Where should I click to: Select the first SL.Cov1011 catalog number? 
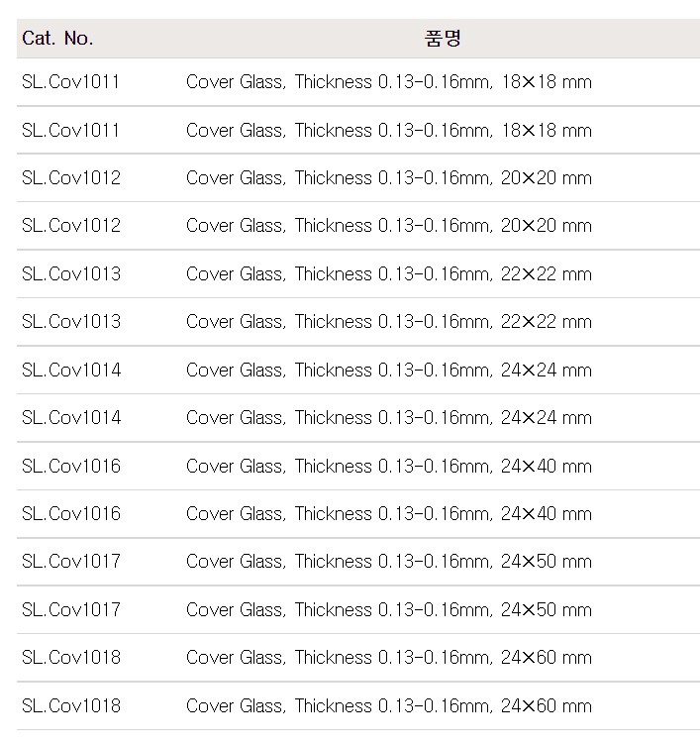(x=70, y=82)
